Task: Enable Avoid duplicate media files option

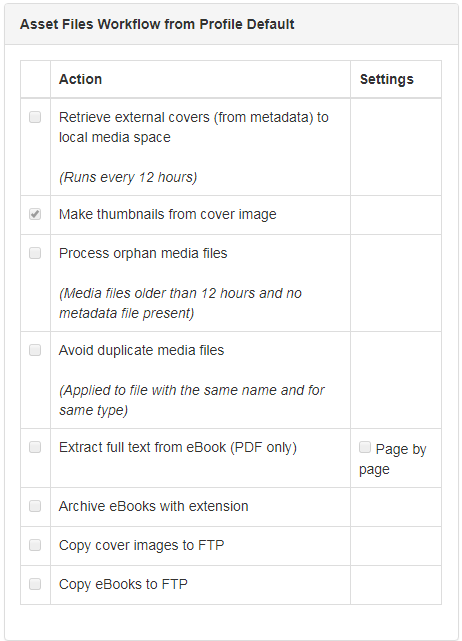Action: point(35,350)
